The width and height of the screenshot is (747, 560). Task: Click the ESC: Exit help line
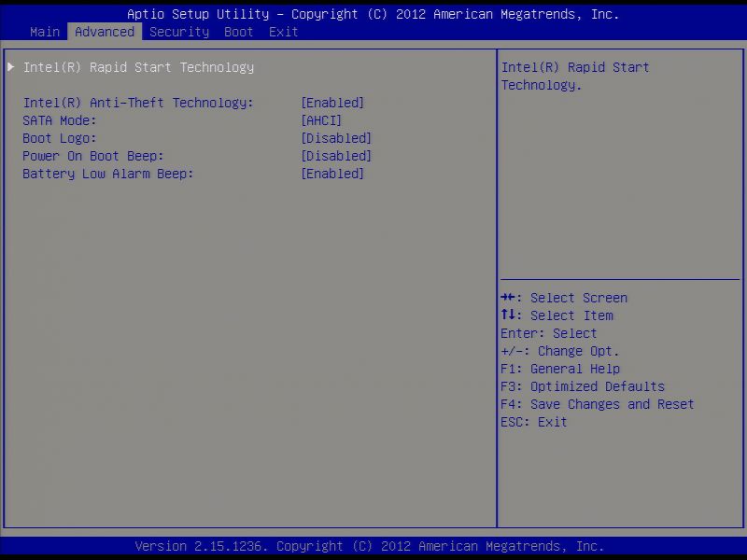pyautogui.click(x=534, y=422)
